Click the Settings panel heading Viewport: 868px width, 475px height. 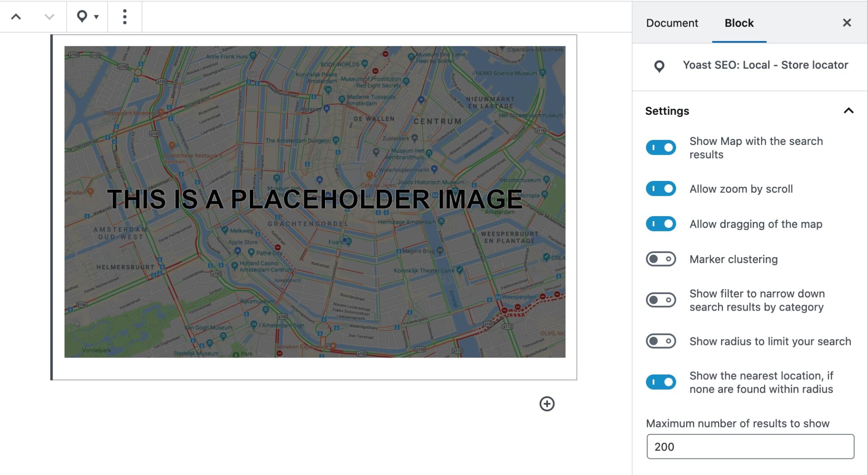point(667,111)
